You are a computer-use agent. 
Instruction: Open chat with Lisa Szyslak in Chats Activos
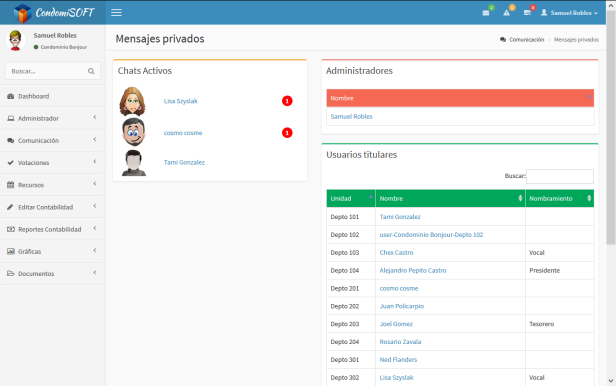pos(181,101)
